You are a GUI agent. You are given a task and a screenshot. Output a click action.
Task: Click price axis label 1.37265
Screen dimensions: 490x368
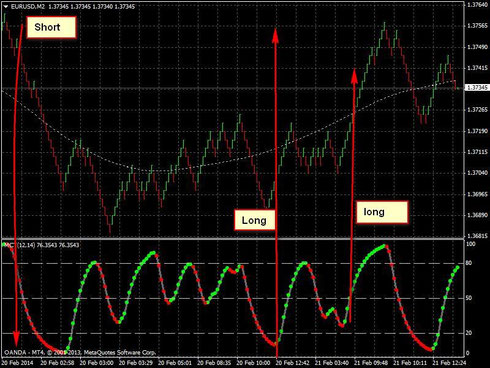point(477,110)
